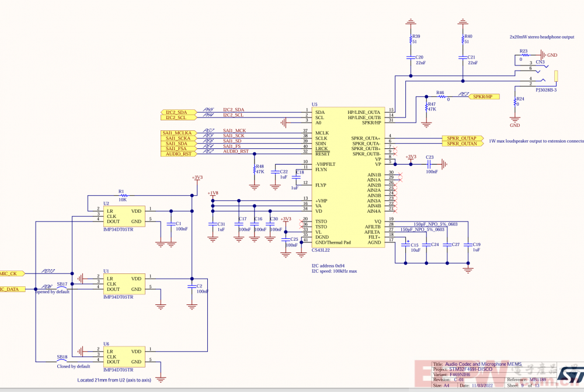584x392 pixels.
Task: Click the 'Closed by default' note
Action: (x=74, y=366)
